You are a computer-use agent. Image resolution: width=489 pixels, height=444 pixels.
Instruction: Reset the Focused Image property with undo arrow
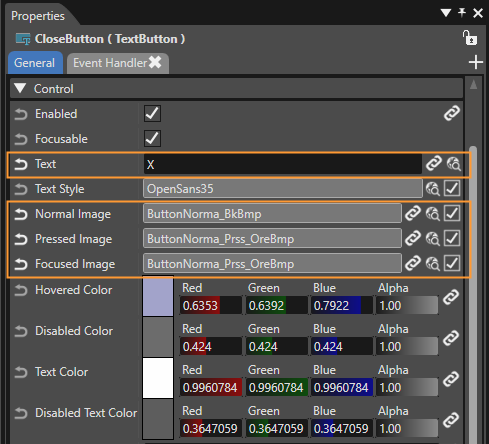pos(21,264)
